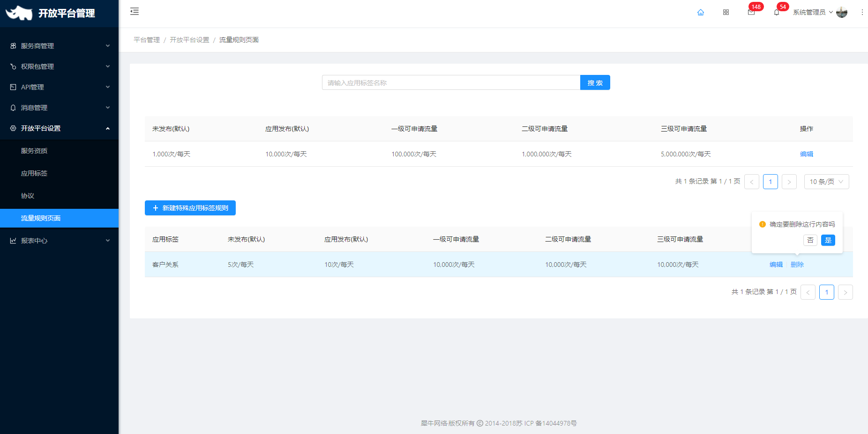Image resolution: width=868 pixels, height=434 pixels.
Task: Cancel deletion with the 否 button
Action: 810,240
